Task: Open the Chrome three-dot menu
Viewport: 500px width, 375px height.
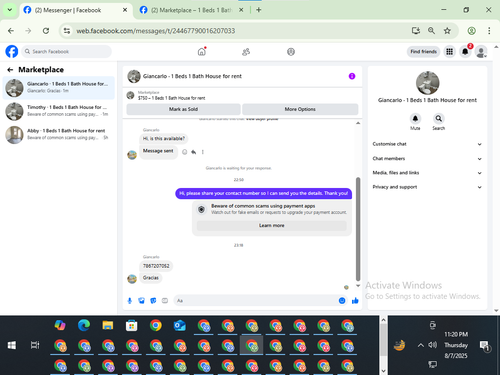Action: (489, 31)
